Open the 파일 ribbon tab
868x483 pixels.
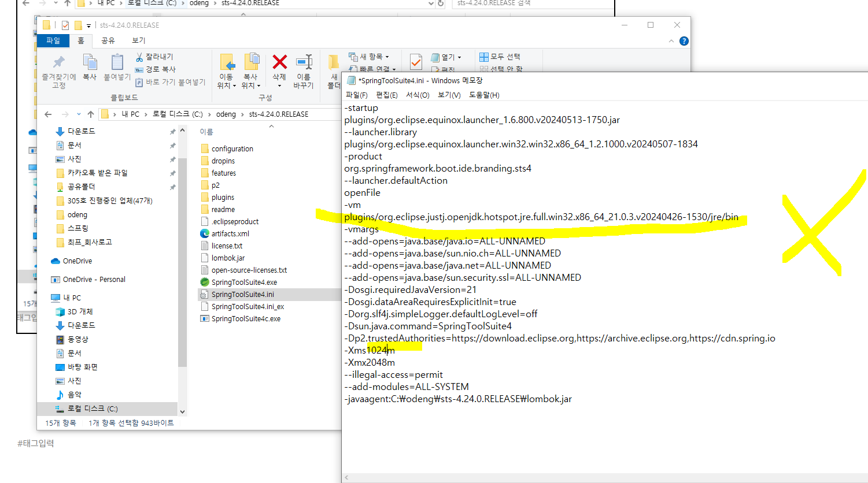53,40
